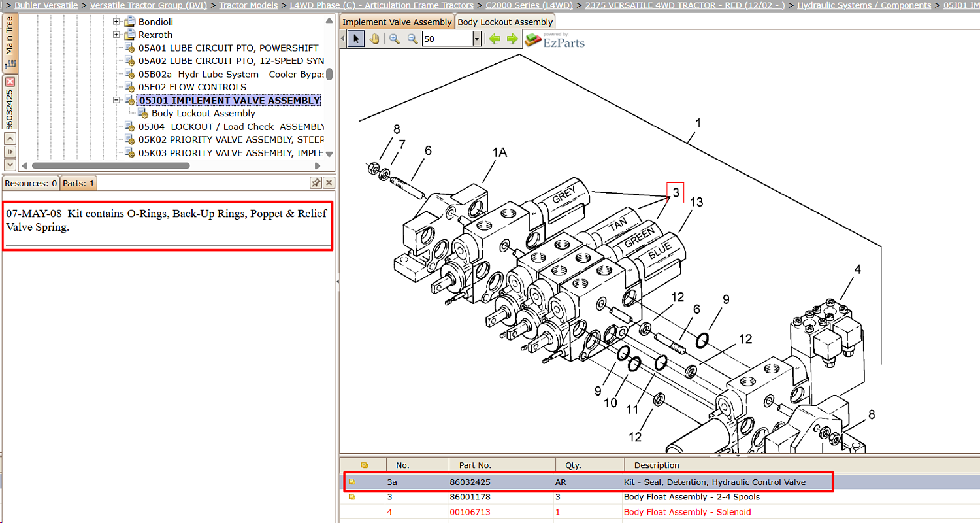Click the 05A01 Lube Circuit page icon
This screenshot has width=980, height=523.
click(129, 48)
